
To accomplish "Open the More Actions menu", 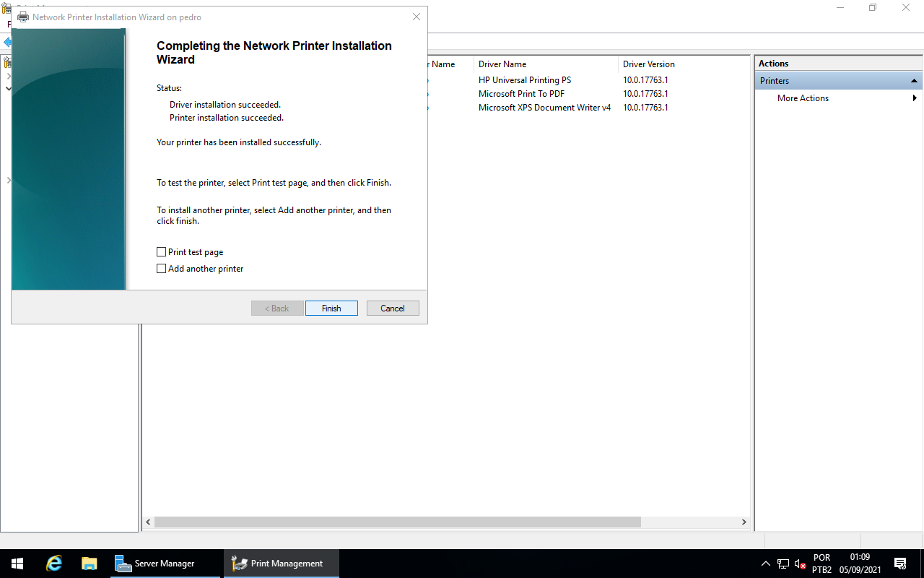I will [803, 98].
